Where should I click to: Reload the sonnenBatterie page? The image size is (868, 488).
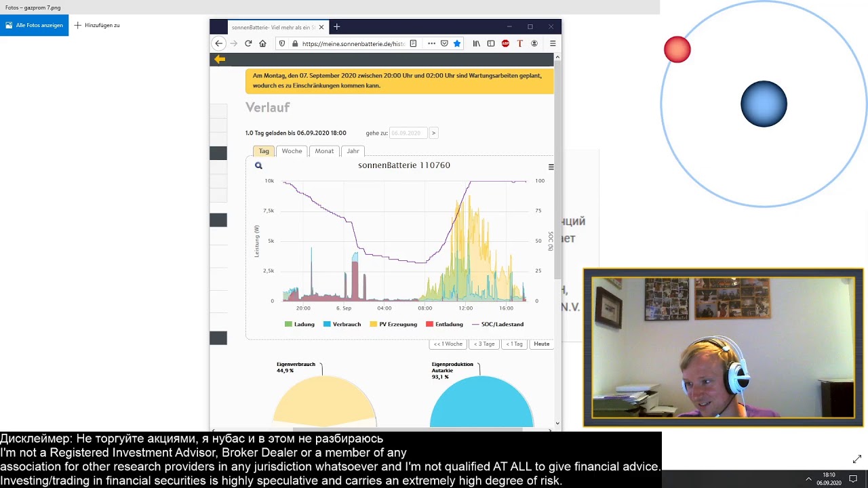[248, 43]
